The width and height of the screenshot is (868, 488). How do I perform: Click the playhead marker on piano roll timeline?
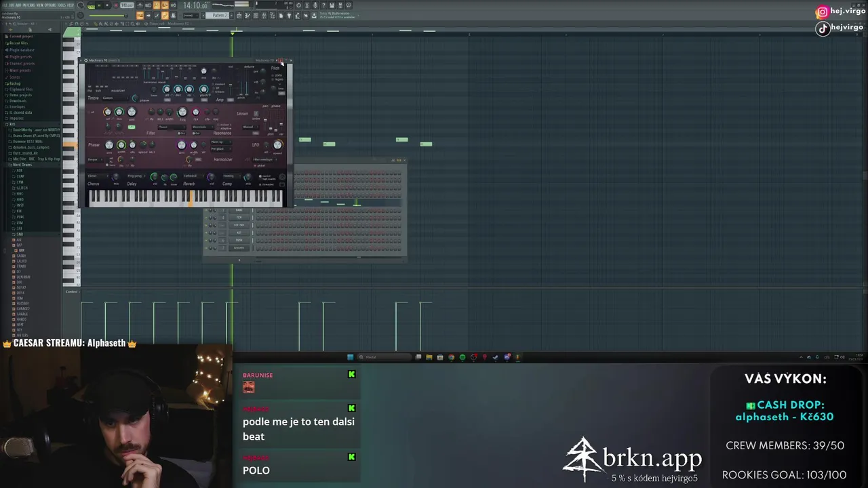(233, 33)
